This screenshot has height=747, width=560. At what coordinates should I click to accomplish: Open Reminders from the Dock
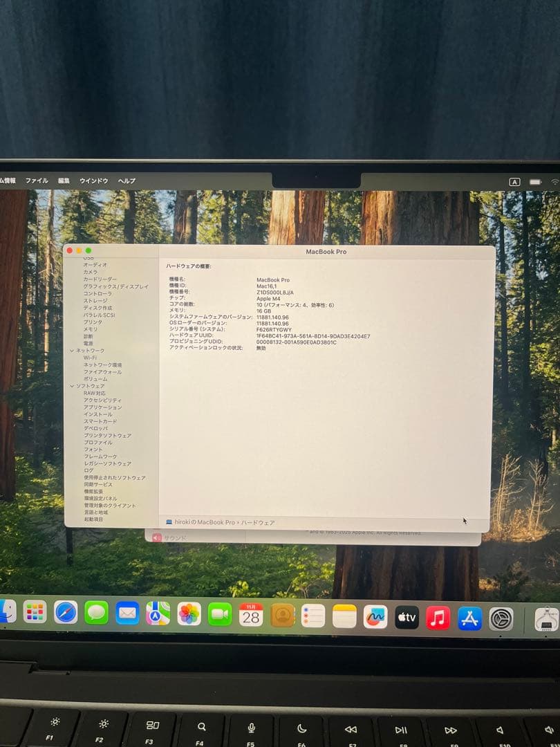pyautogui.click(x=313, y=616)
